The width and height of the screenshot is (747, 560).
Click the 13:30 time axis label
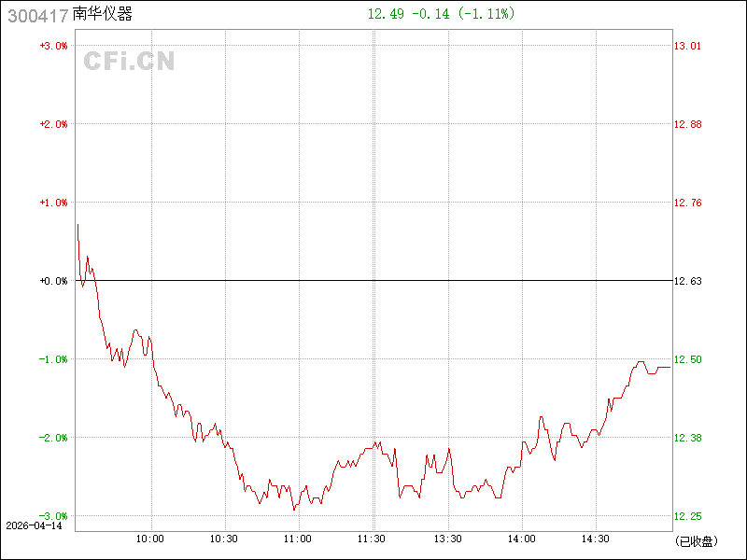(x=448, y=539)
